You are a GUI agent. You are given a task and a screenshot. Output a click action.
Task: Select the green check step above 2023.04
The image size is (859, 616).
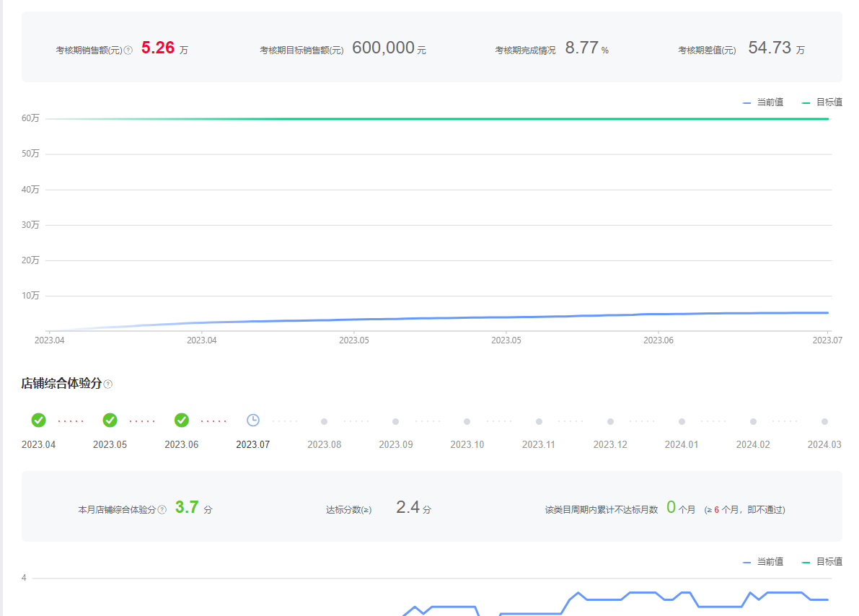[x=38, y=421]
